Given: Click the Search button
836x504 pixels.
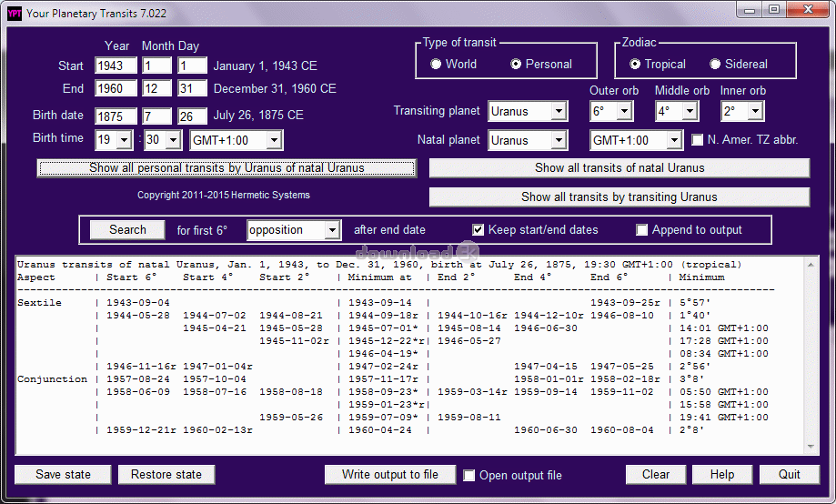Looking at the screenshot, I should coord(127,230).
